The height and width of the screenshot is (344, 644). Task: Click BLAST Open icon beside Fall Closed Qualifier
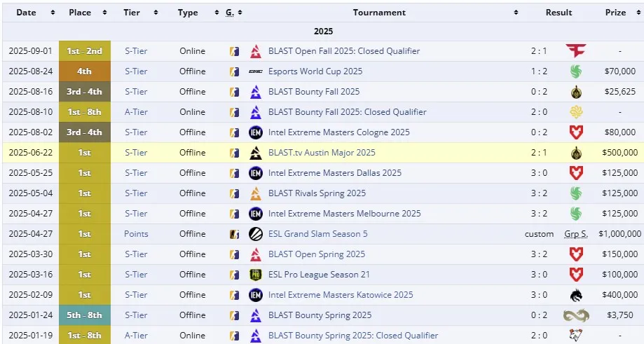[x=256, y=51]
